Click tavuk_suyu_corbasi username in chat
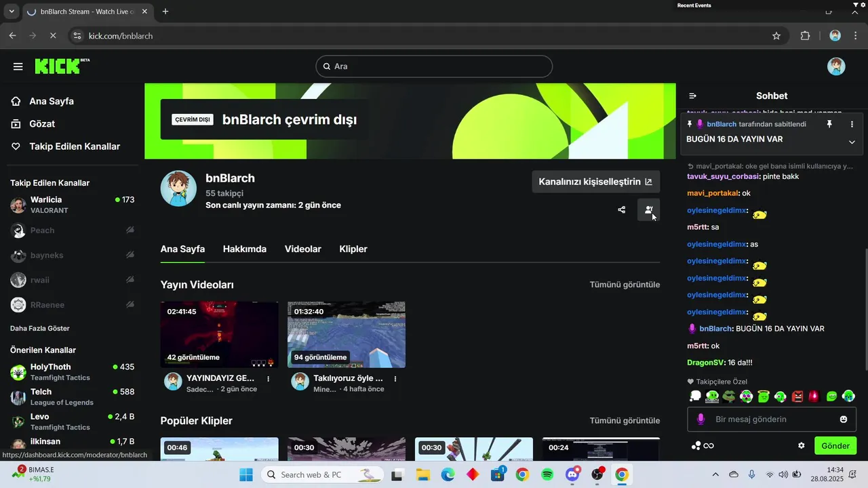The width and height of the screenshot is (868, 488). click(x=724, y=176)
